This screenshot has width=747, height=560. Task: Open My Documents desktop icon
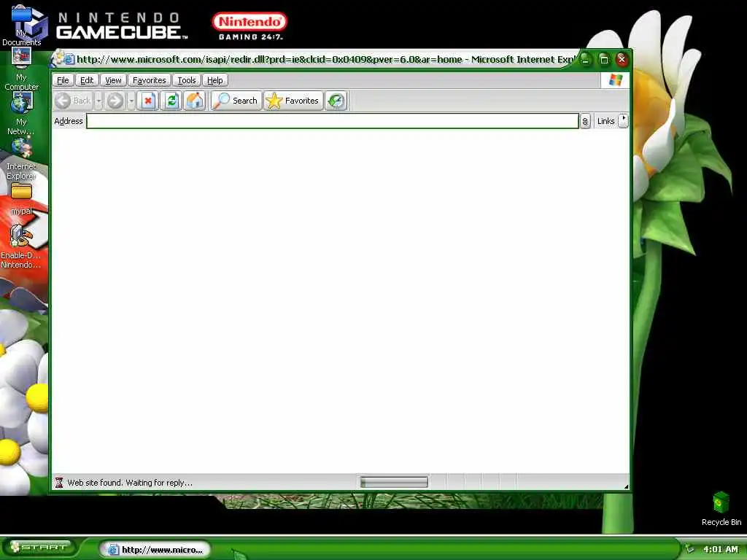click(x=21, y=26)
